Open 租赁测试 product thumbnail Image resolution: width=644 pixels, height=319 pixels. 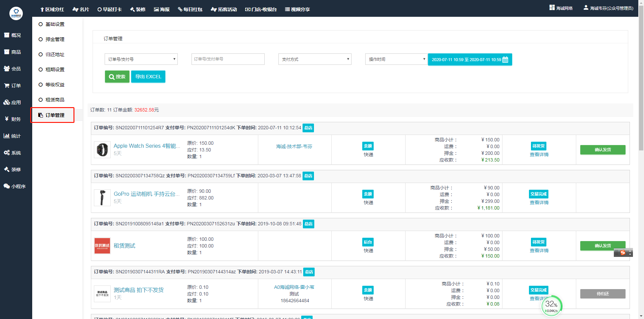(102, 246)
